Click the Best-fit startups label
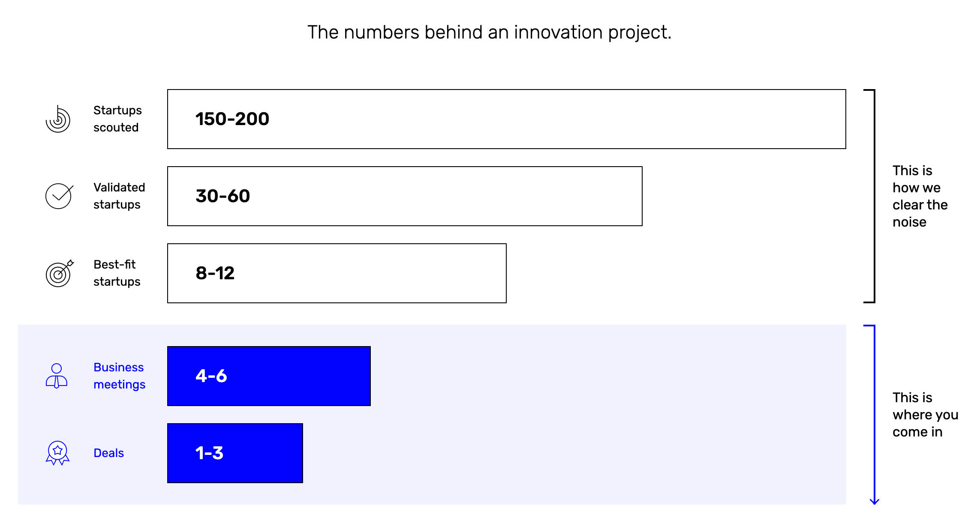This screenshot has height=532, width=980. [x=117, y=273]
